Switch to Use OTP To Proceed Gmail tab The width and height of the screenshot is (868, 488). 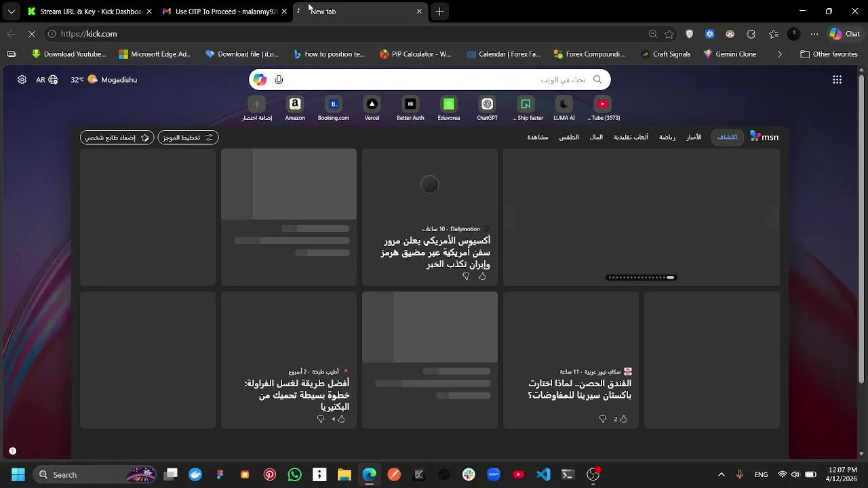pos(226,12)
